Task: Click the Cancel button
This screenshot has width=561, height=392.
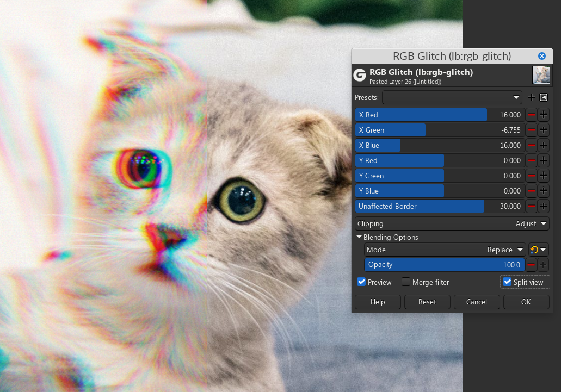Action: click(477, 302)
